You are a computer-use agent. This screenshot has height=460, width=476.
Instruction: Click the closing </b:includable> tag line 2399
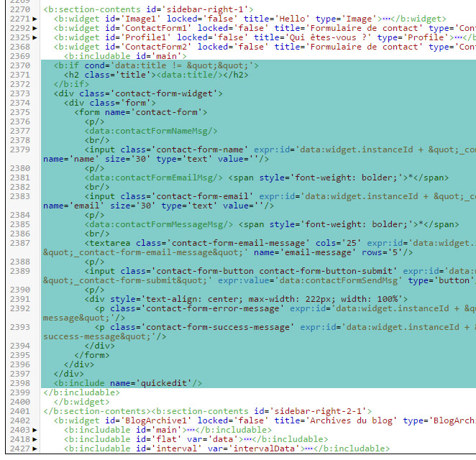82,392
